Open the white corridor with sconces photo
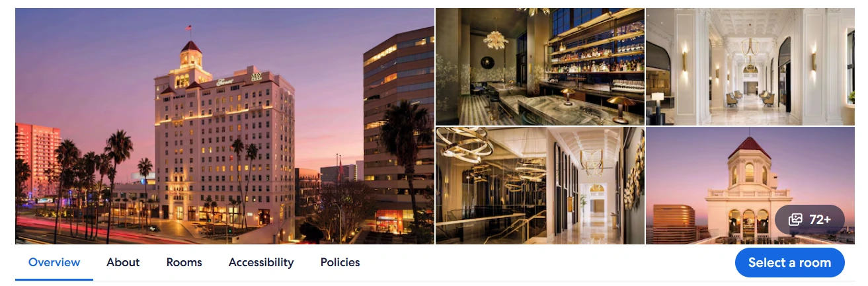The width and height of the screenshot is (868, 286). pyautogui.click(x=750, y=67)
